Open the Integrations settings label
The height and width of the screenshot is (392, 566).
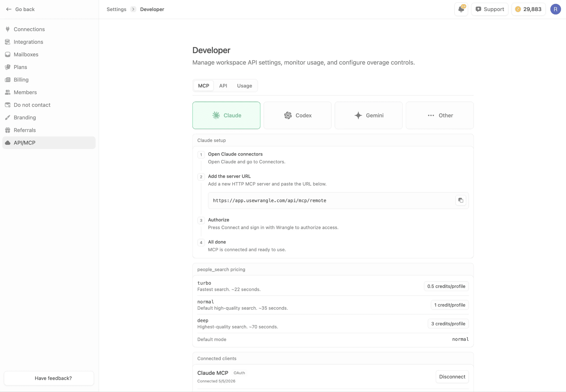[28, 42]
